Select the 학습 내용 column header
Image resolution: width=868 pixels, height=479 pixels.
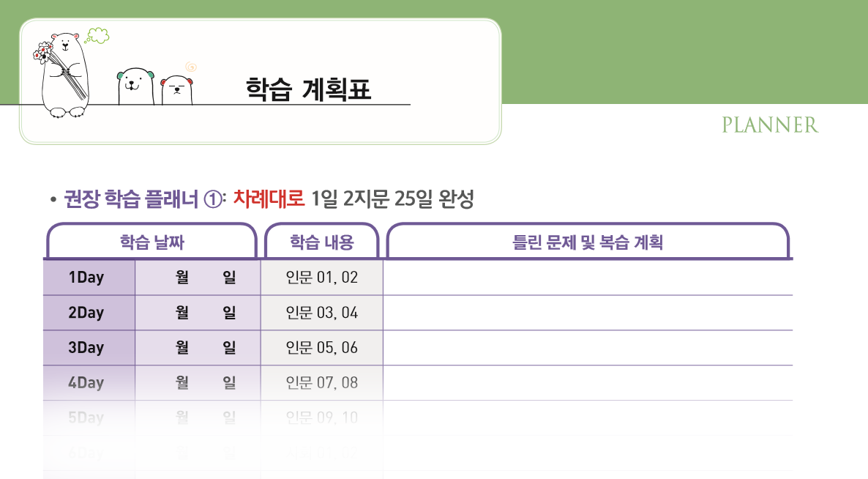click(x=321, y=242)
